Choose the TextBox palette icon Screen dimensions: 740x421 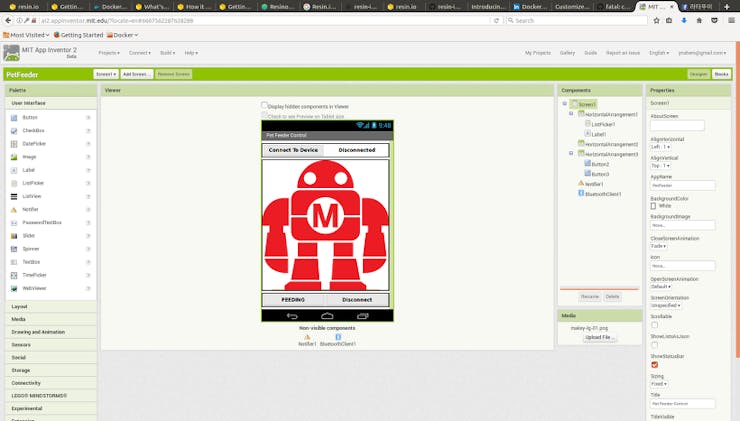click(x=14, y=262)
